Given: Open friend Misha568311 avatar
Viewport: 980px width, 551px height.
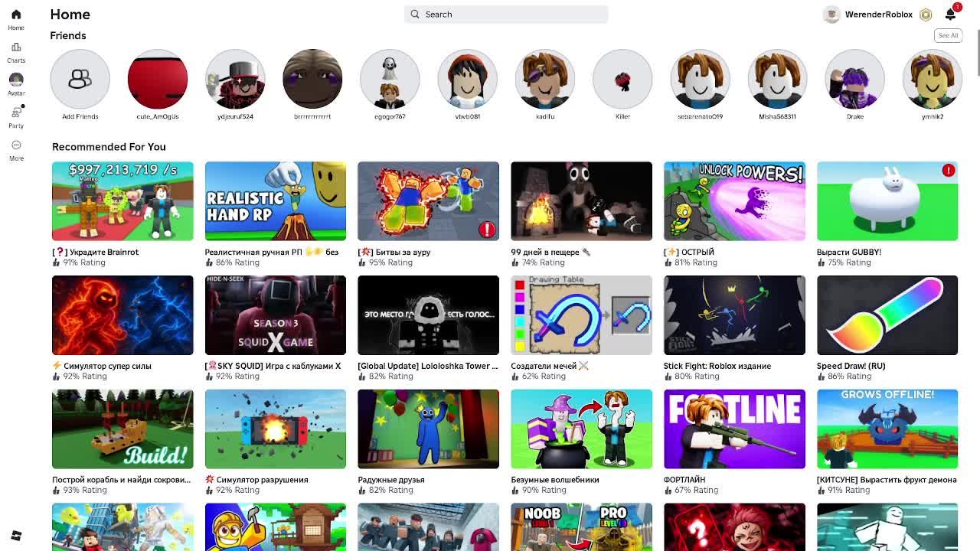Looking at the screenshot, I should click(x=777, y=79).
